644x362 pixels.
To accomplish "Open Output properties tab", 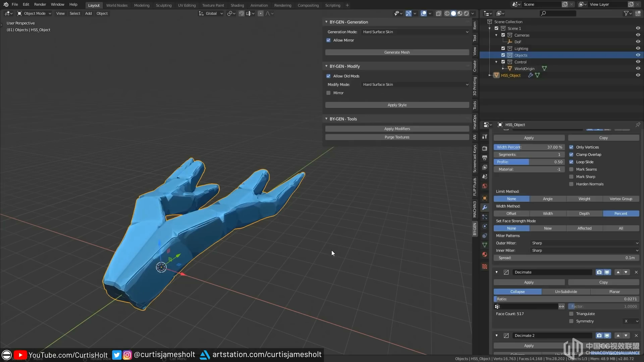I will (485, 158).
